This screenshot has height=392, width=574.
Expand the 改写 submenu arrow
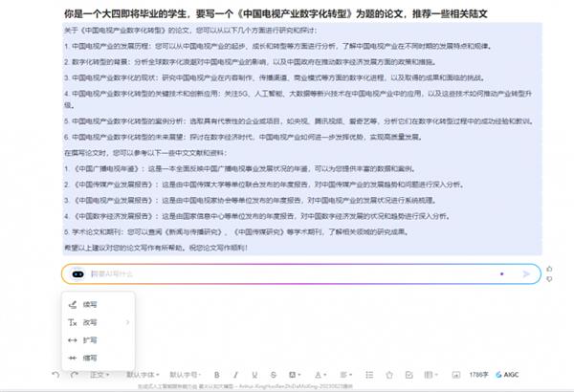[x=127, y=322]
